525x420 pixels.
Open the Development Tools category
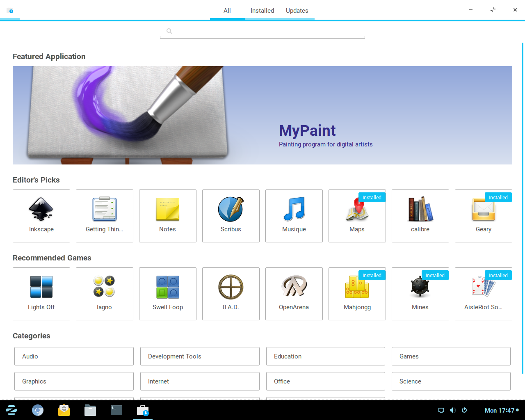coord(200,356)
